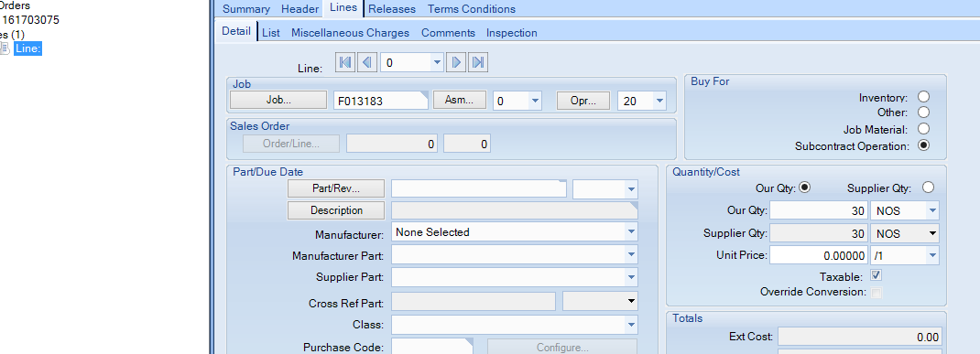The width and height of the screenshot is (980, 354).
Task: Open Miscellaneous Charges sub-tab
Action: coord(350,32)
